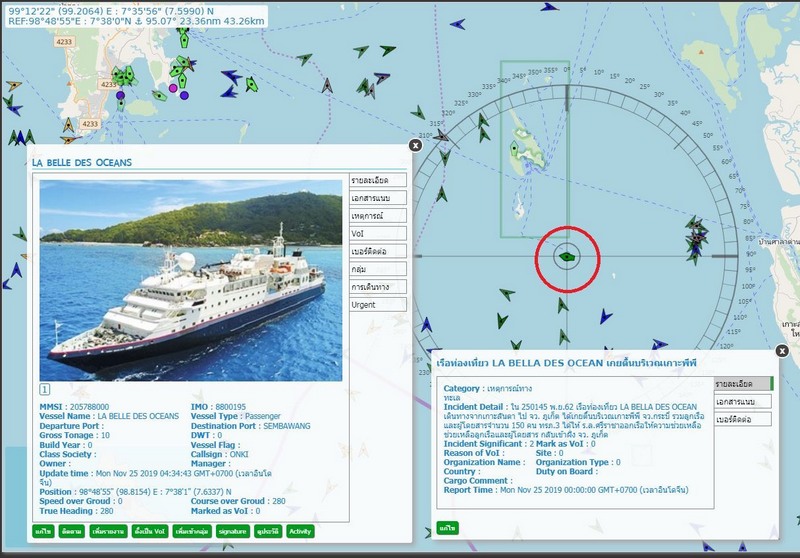Open เบอร์ติดต่อ tab in the vessel panel
This screenshot has height=558, width=800.
tap(378, 251)
